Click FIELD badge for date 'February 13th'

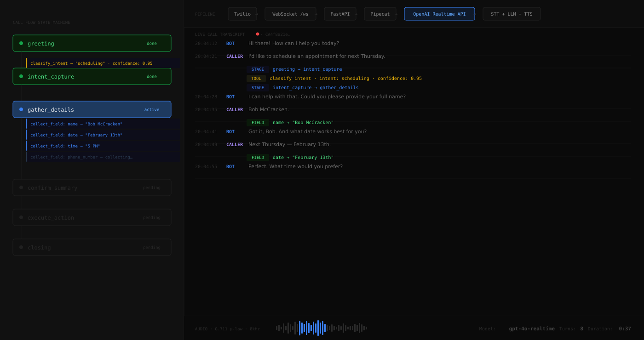point(258,158)
